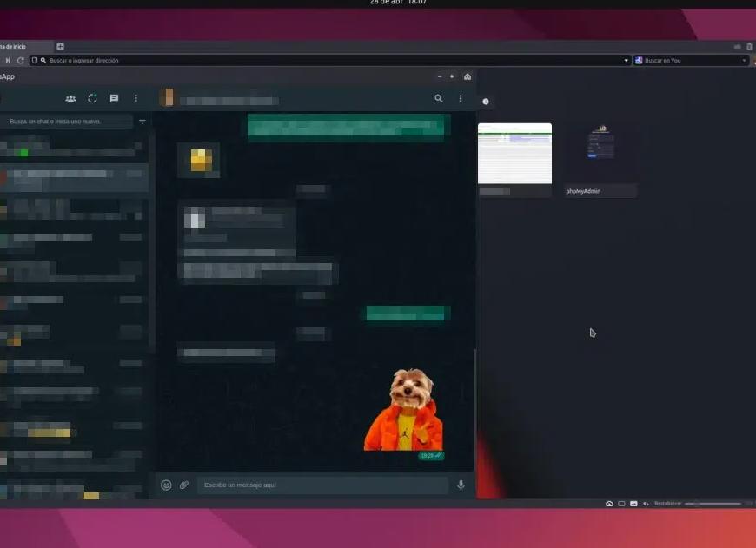The width and height of the screenshot is (756, 548).
Task: Open the three-dot menu in the chat header
Action: tap(461, 98)
